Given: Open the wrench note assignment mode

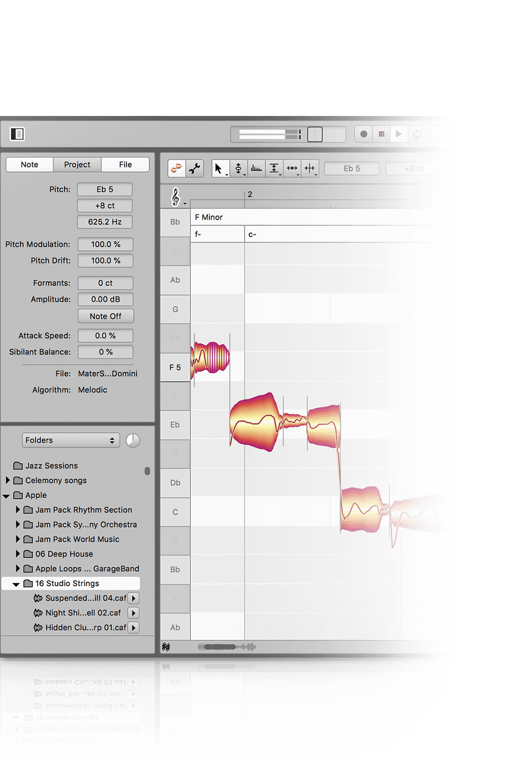Looking at the screenshot, I should 195,168.
